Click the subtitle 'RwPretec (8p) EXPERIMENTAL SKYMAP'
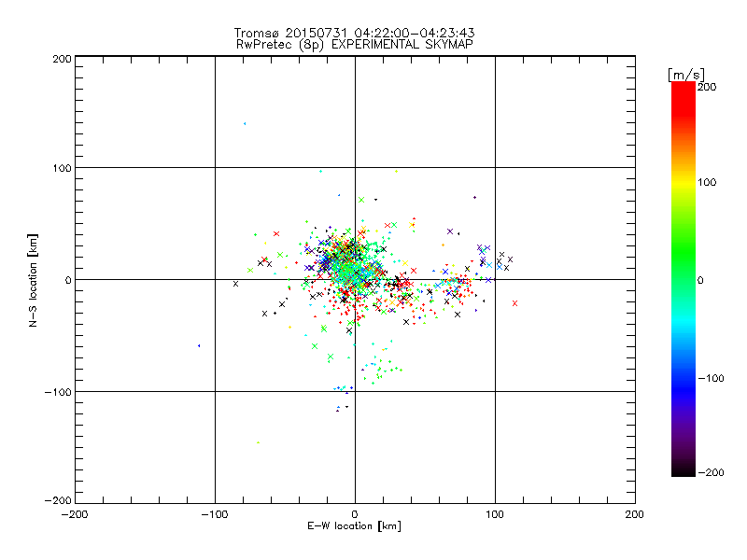 (355, 45)
